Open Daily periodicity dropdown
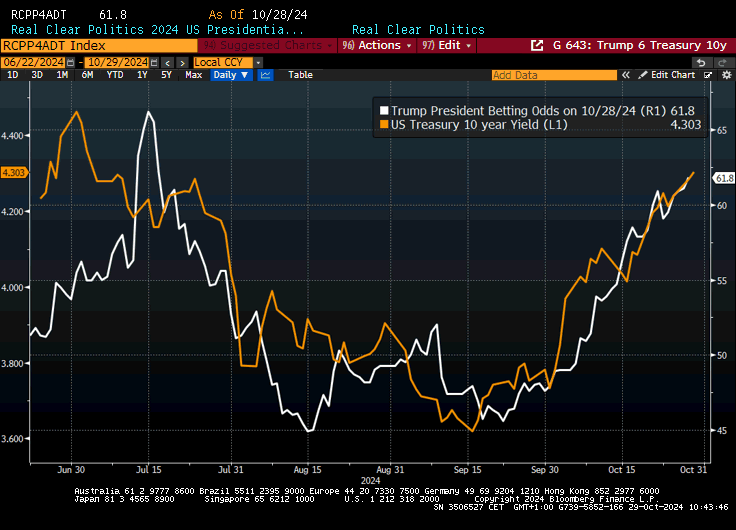 tap(231, 75)
